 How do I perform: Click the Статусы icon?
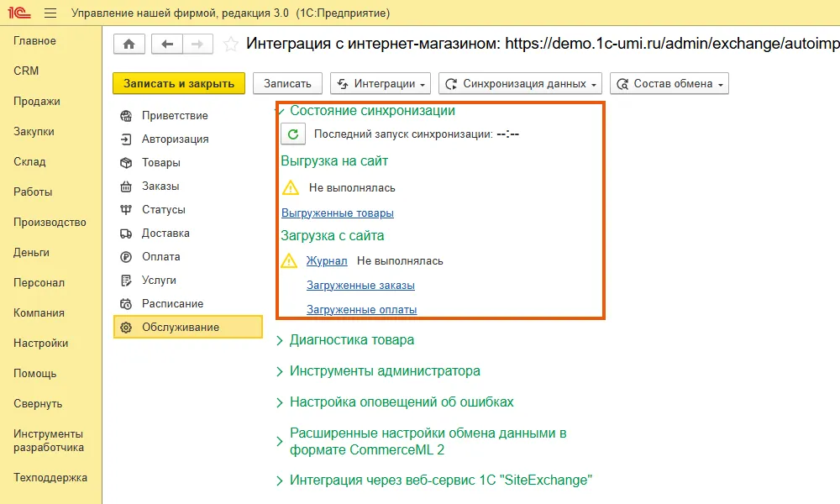pyautogui.click(x=126, y=210)
